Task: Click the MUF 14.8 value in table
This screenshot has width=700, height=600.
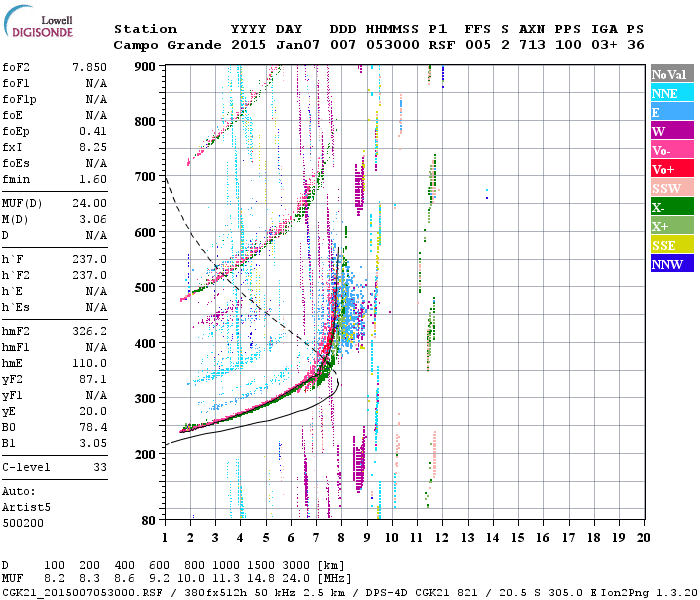Action: click(x=261, y=579)
